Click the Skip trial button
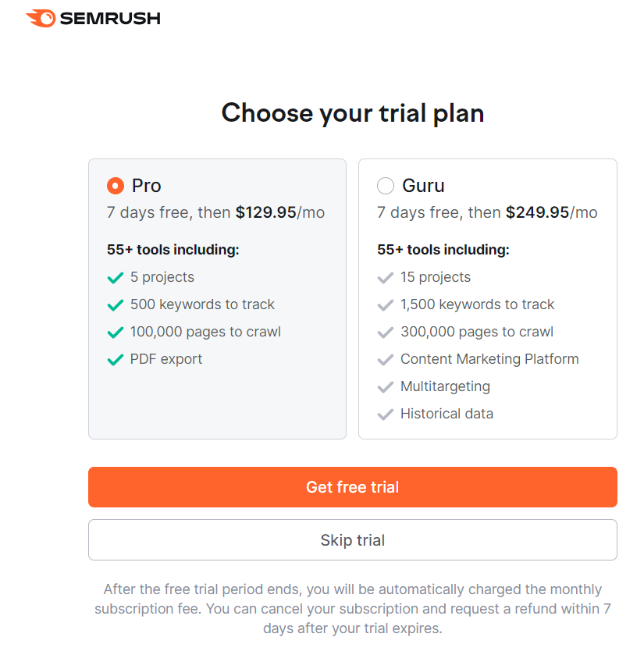 353,539
